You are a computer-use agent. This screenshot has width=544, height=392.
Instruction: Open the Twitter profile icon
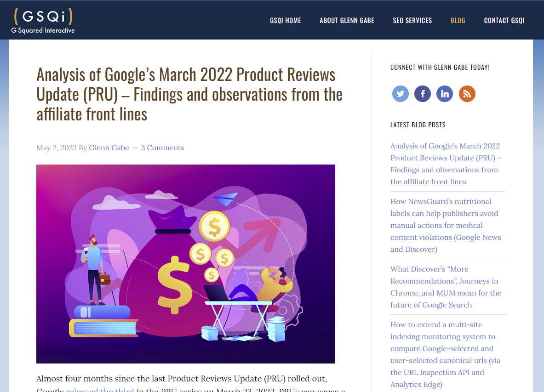pos(401,94)
